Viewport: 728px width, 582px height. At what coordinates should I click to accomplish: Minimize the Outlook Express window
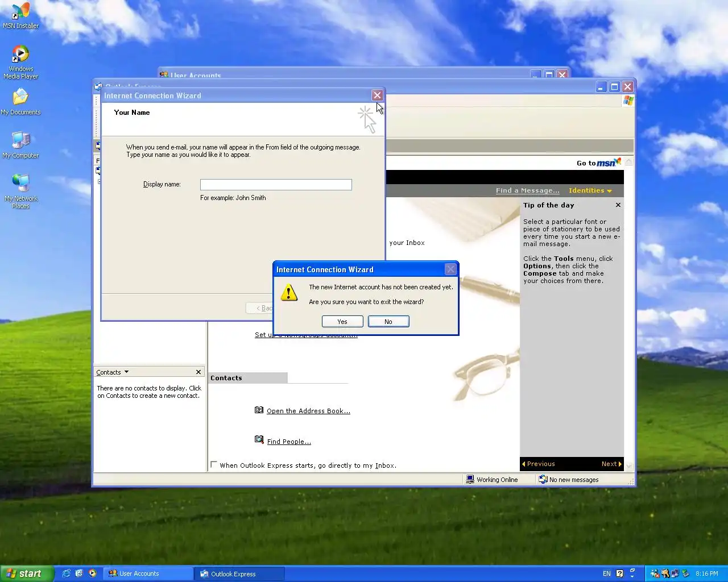coord(601,86)
